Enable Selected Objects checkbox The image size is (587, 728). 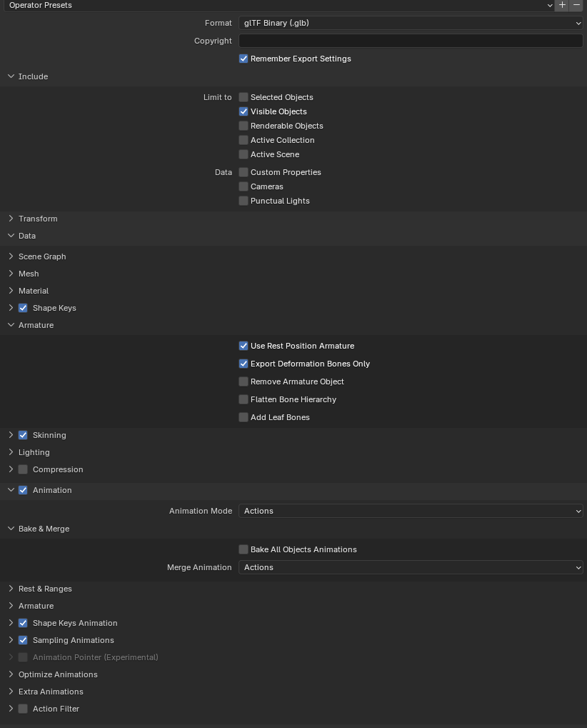(244, 97)
